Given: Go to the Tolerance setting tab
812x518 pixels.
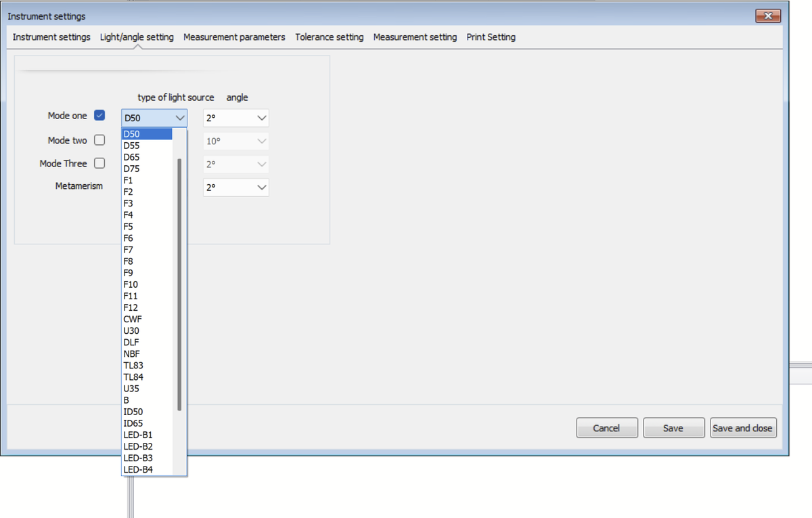Looking at the screenshot, I should (x=329, y=37).
